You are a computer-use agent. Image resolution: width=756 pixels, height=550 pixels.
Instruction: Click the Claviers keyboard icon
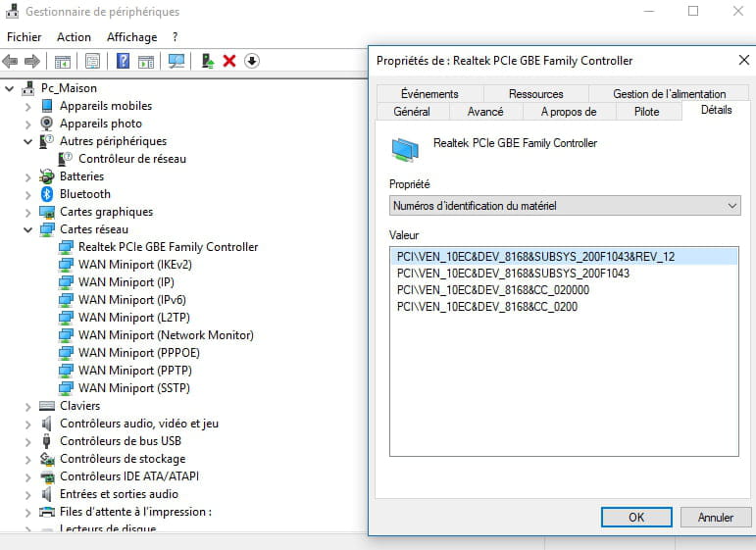tap(47, 406)
